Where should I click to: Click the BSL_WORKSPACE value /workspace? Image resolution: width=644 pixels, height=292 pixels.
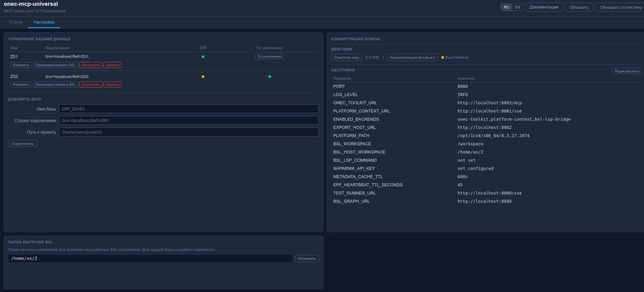coord(470,144)
